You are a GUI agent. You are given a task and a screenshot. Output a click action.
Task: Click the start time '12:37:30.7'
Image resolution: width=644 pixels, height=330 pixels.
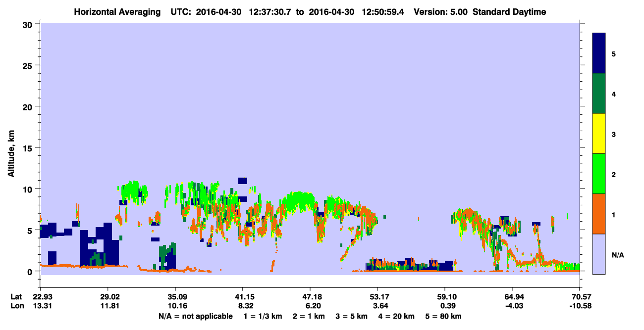click(270, 12)
